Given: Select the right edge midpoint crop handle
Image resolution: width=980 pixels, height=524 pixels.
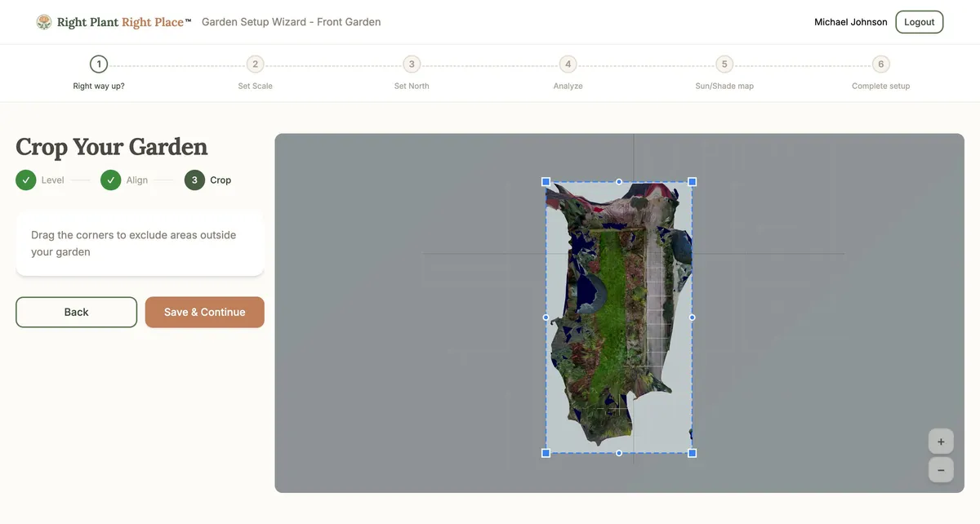Looking at the screenshot, I should 693,318.
